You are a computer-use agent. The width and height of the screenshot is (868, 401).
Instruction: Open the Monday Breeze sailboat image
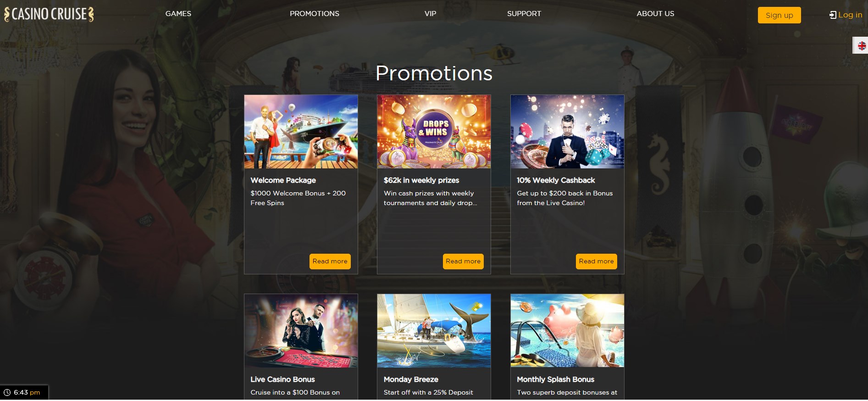(434, 331)
